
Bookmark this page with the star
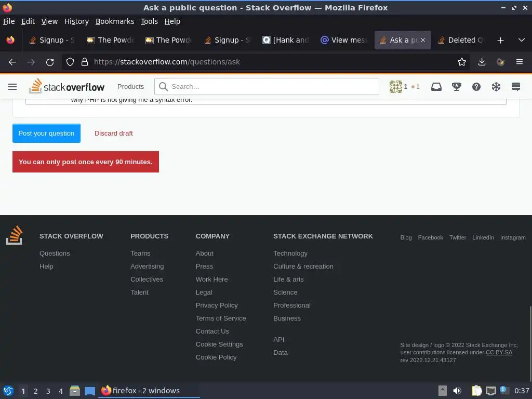[x=461, y=62]
